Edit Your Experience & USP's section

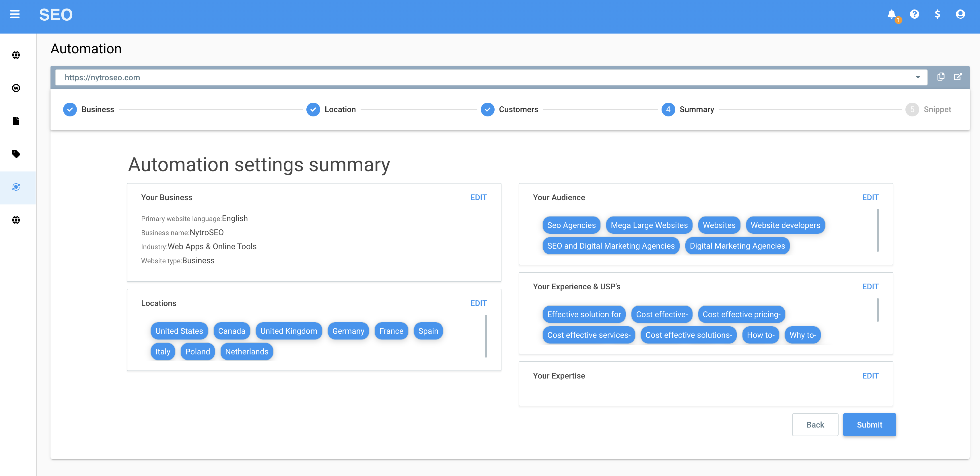click(x=870, y=287)
